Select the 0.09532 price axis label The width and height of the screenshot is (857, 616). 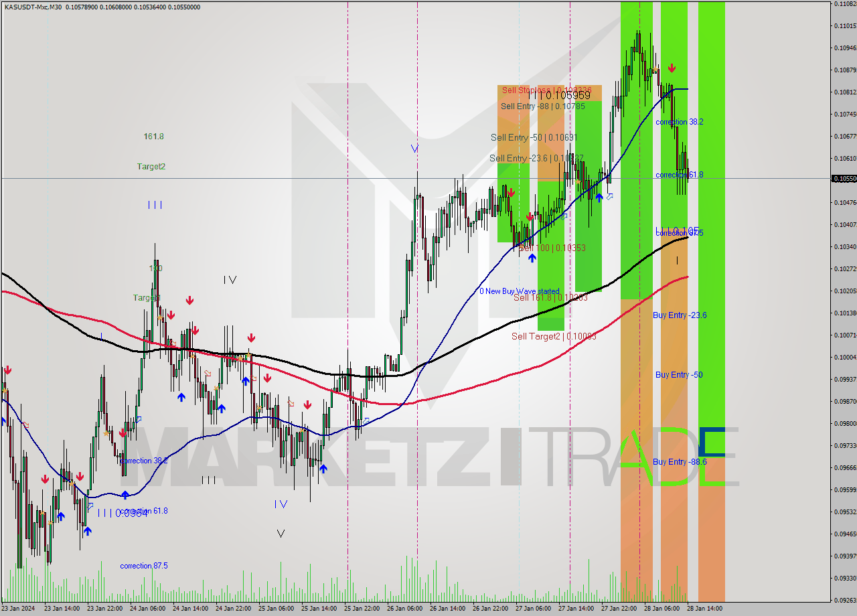tap(844, 512)
